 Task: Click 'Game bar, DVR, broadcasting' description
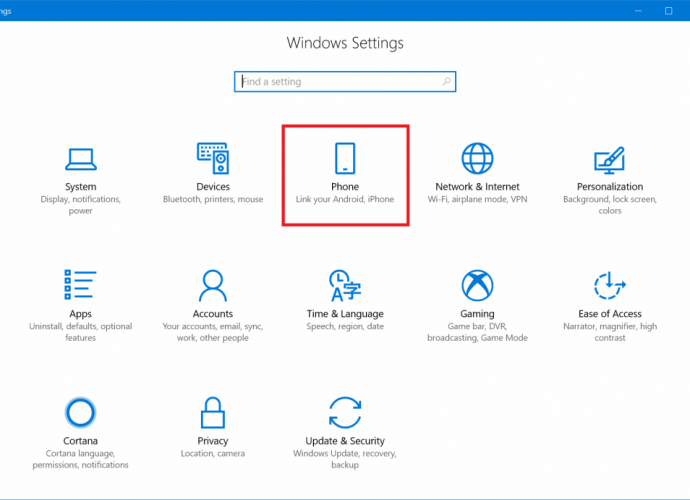coord(477,332)
